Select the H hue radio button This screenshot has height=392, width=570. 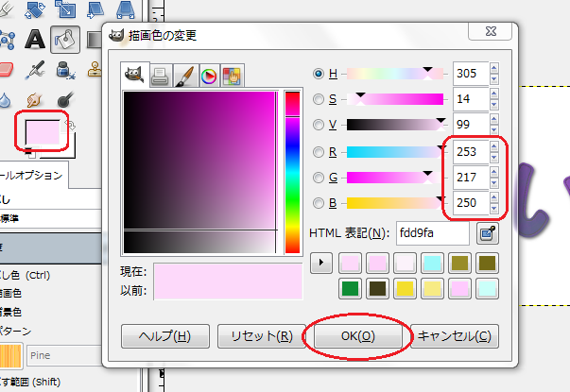(x=319, y=74)
